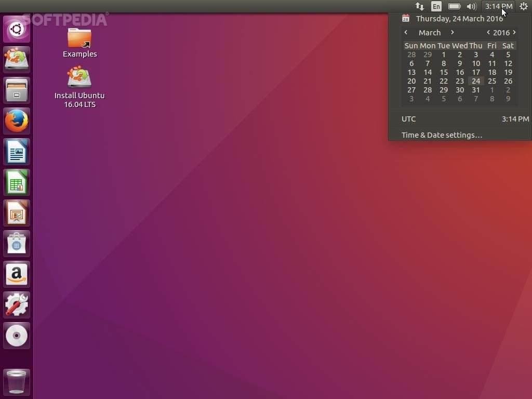Screen dimensions: 532x399
Task: Open Ubuntu Software store launcher icon
Action: [17, 244]
